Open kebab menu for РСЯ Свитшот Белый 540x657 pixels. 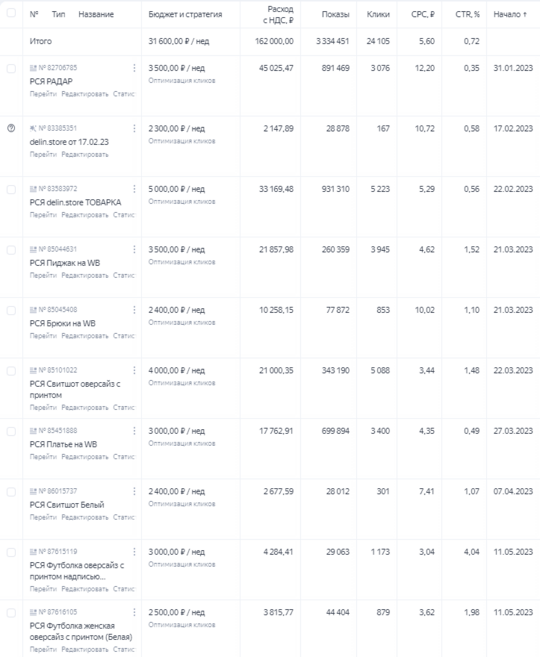[134, 491]
